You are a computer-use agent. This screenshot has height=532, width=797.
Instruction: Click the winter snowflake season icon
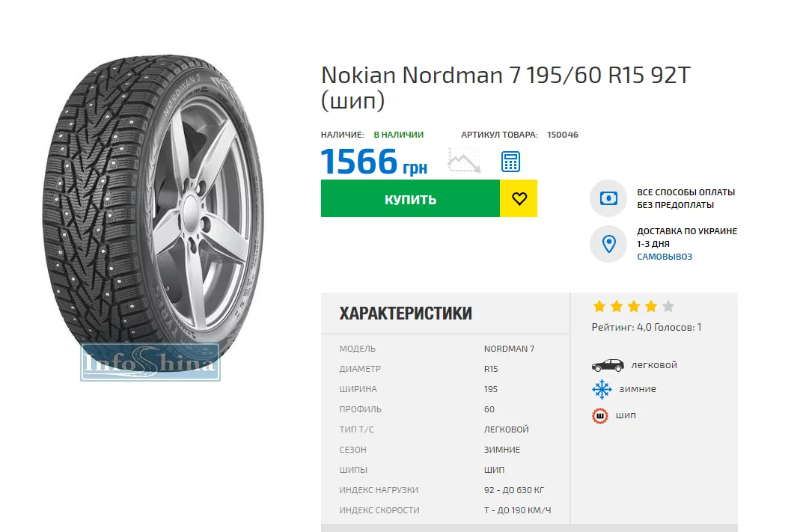click(x=602, y=389)
